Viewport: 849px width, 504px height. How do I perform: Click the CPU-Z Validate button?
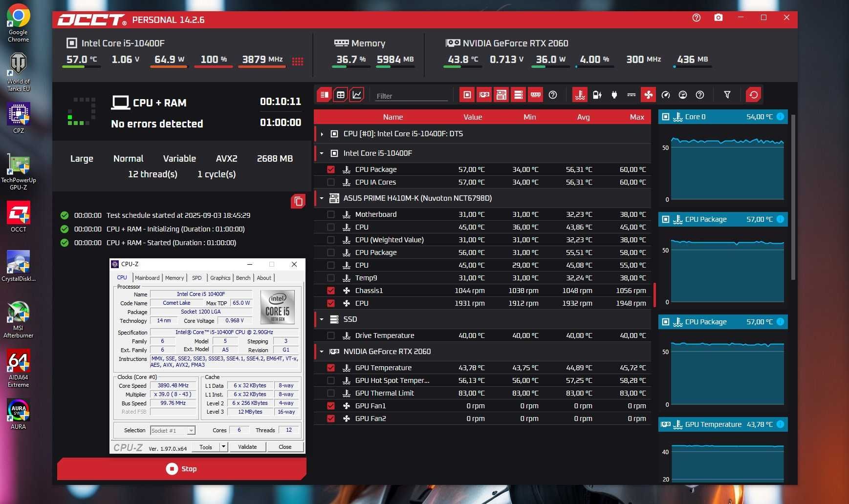[x=247, y=447]
